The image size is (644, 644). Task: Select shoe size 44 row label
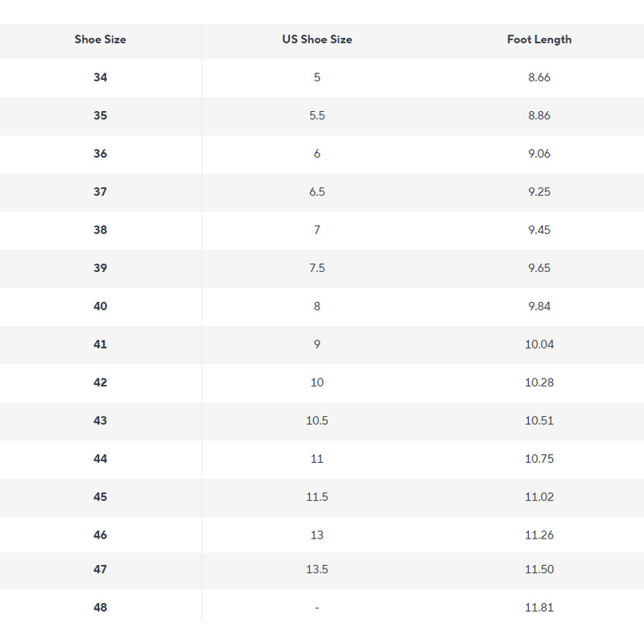100,459
